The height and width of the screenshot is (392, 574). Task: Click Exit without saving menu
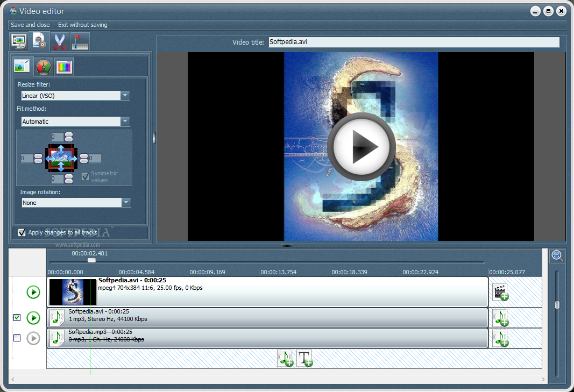pyautogui.click(x=82, y=25)
